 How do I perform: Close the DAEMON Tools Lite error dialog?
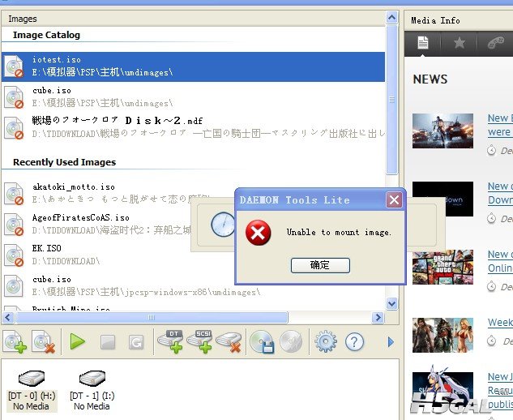[394, 199]
